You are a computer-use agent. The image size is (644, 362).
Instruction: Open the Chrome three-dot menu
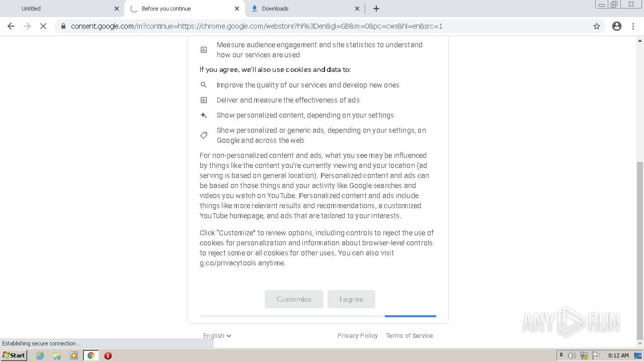point(633,26)
